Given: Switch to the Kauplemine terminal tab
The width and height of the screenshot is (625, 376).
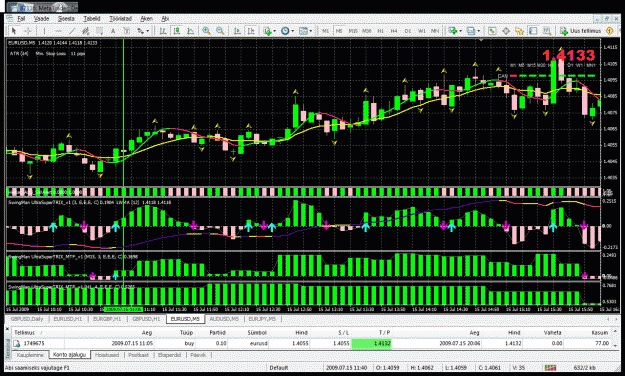Looking at the screenshot, I should (30, 354).
